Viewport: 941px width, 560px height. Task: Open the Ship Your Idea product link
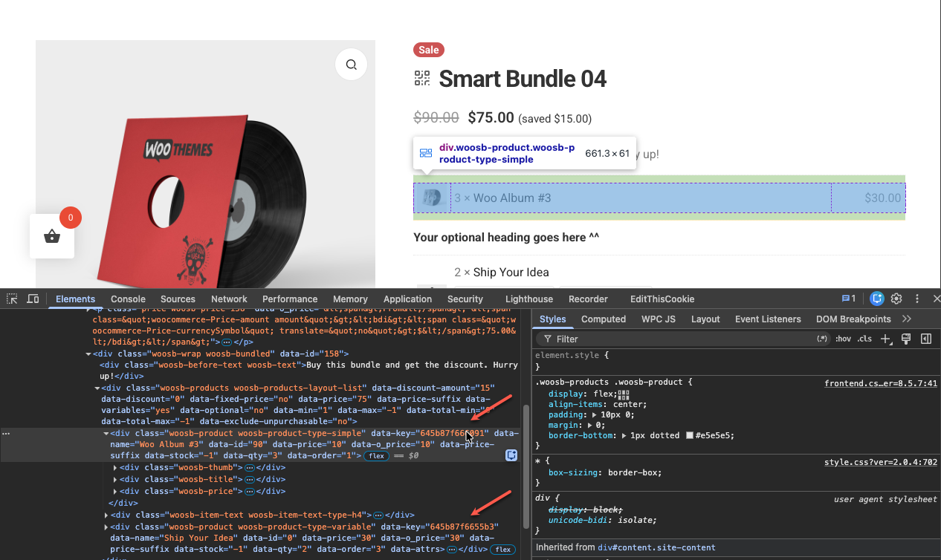[511, 272]
